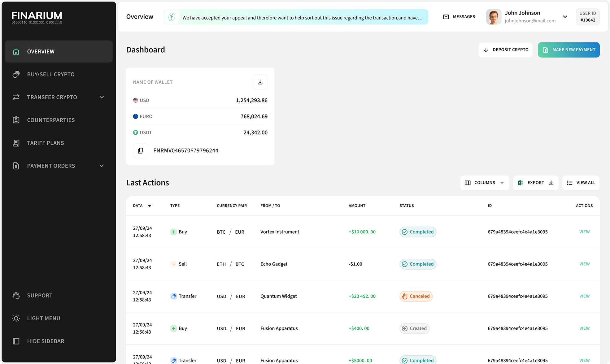Hide the sidebar
Screen dimensions: 610x364
tap(45, 341)
